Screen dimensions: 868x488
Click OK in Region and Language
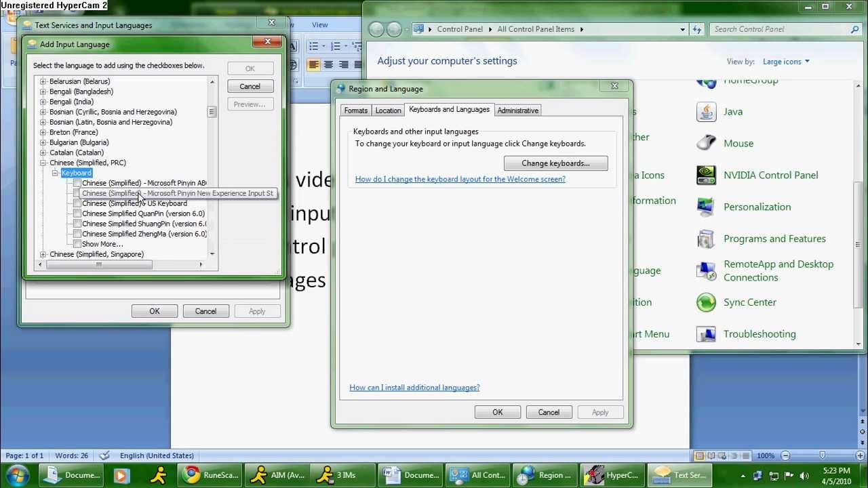(x=498, y=412)
